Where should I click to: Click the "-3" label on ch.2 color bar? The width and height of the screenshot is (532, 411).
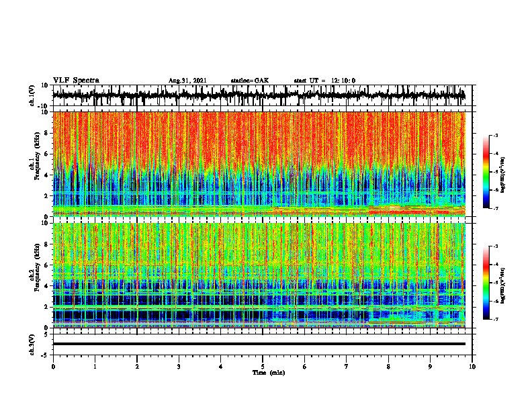495,246
